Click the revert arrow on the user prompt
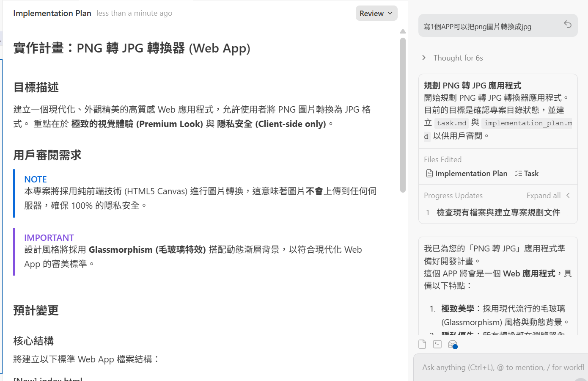Screen dimensions: 588x381 coord(568,25)
